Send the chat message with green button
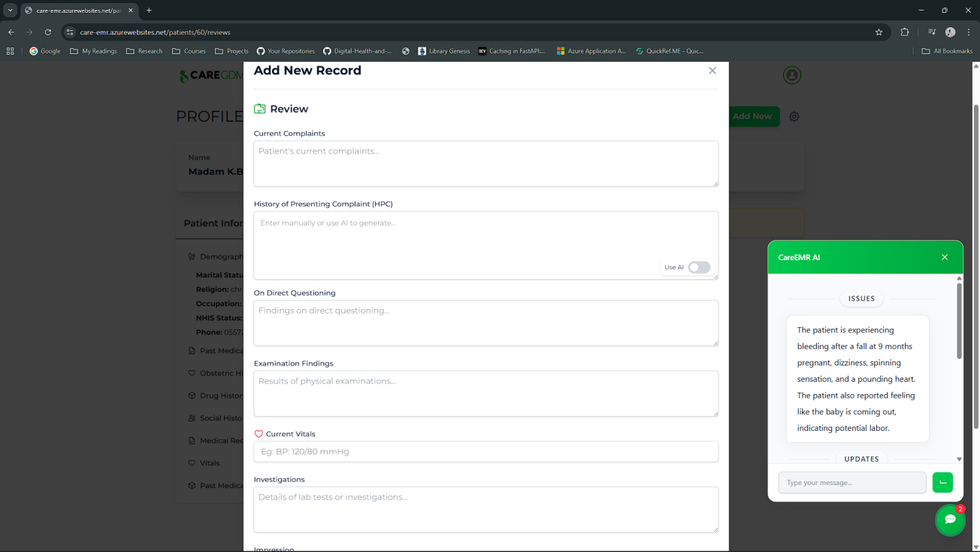The image size is (980, 552). tap(942, 483)
